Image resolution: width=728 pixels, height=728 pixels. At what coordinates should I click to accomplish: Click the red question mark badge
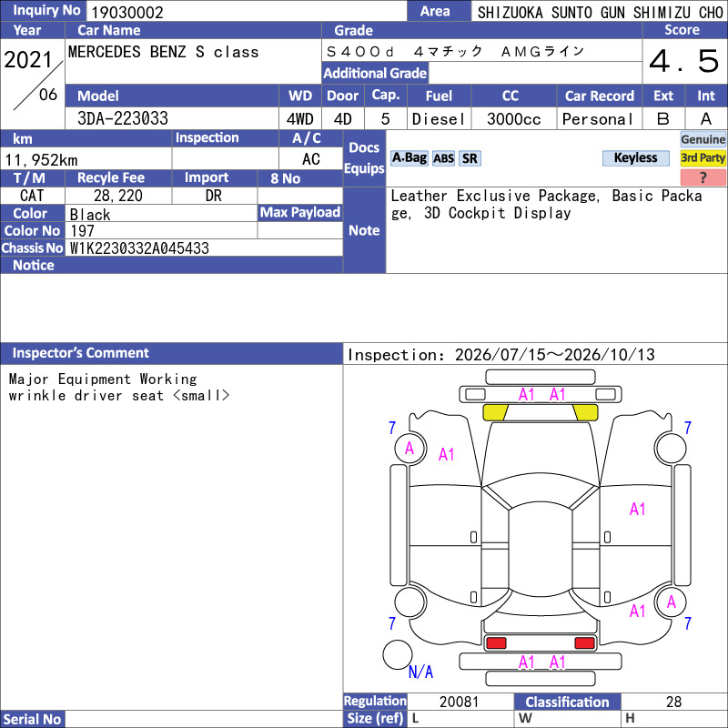point(703,177)
